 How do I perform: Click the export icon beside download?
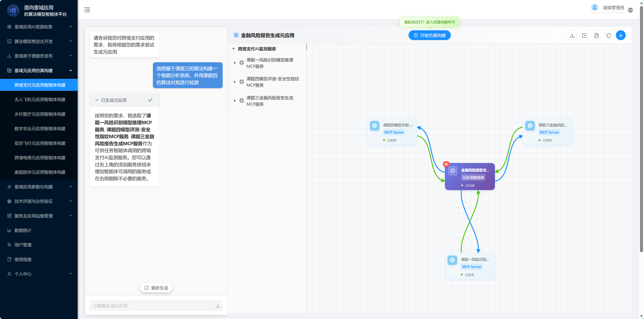[x=585, y=36]
